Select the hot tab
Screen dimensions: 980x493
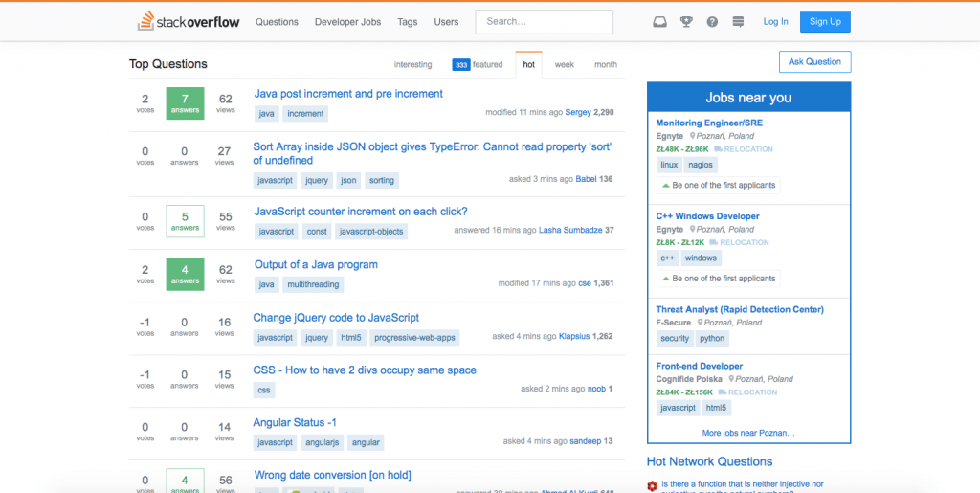click(x=528, y=64)
